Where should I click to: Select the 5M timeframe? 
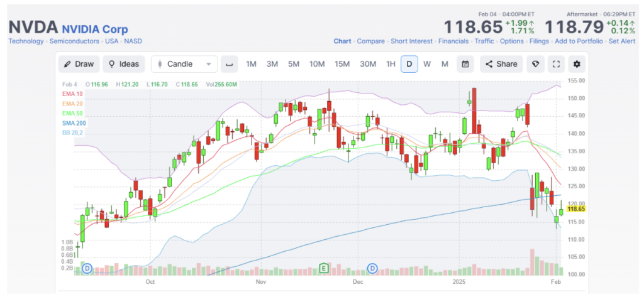tap(293, 64)
